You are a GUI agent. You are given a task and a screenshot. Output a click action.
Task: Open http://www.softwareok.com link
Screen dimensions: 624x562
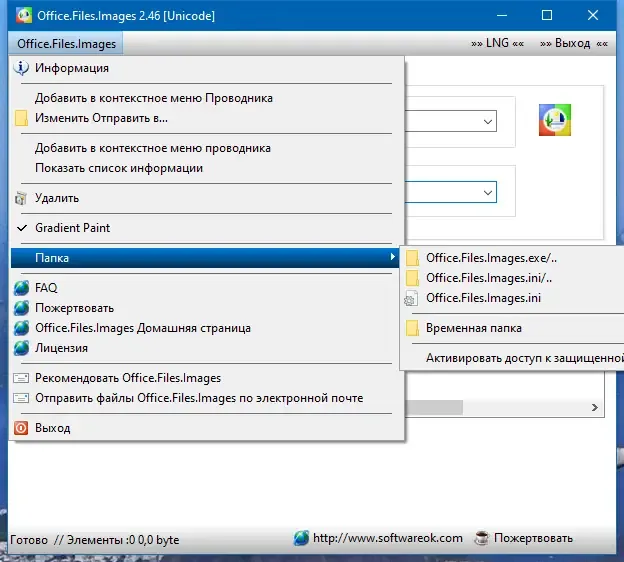[x=388, y=538]
